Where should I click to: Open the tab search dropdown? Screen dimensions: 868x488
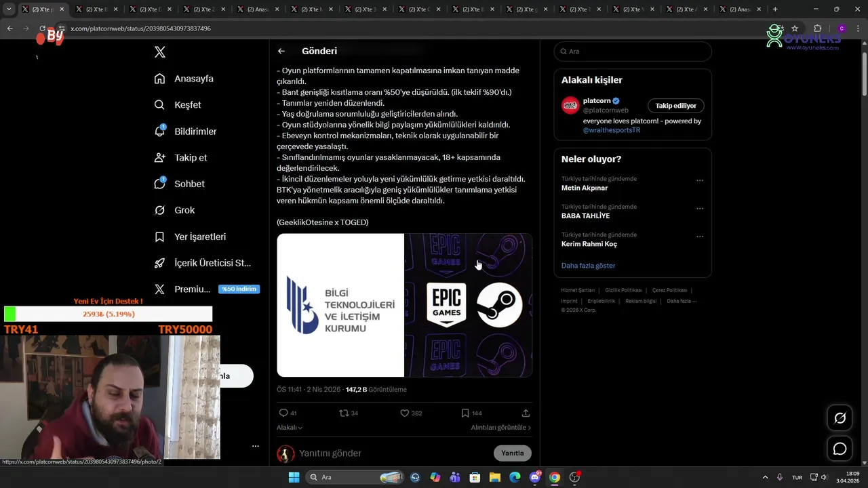coord(9,9)
